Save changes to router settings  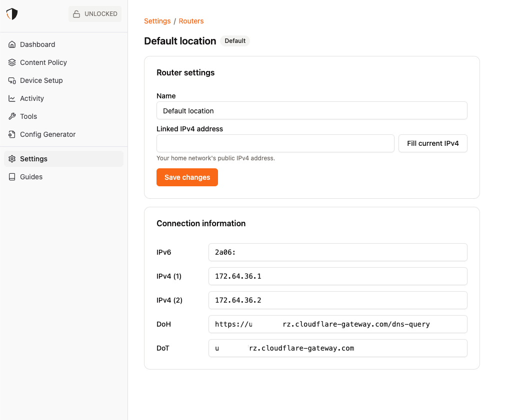tap(187, 177)
